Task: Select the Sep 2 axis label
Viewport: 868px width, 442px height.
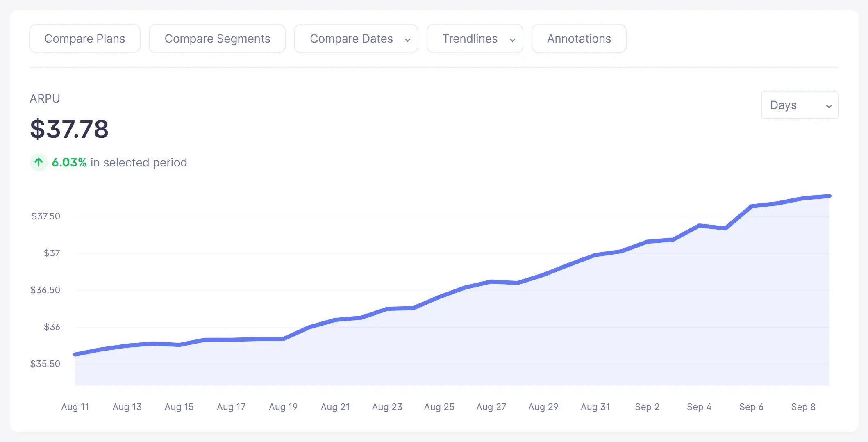Action: [648, 407]
